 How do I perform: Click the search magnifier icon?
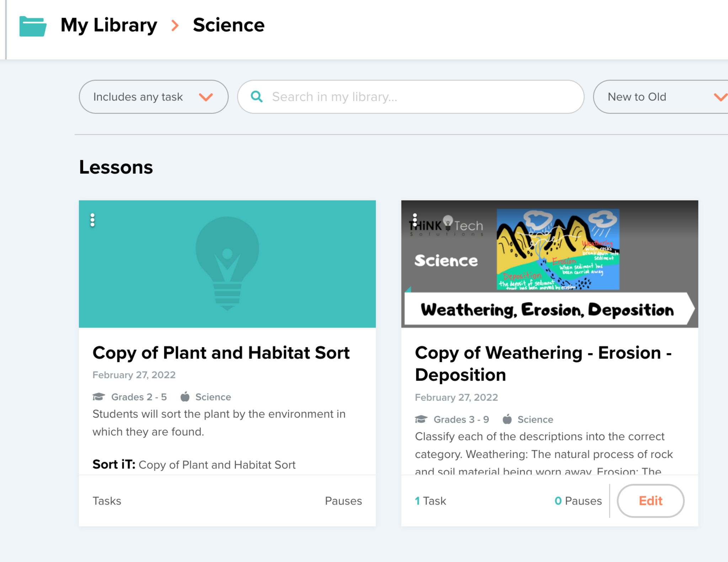256,97
